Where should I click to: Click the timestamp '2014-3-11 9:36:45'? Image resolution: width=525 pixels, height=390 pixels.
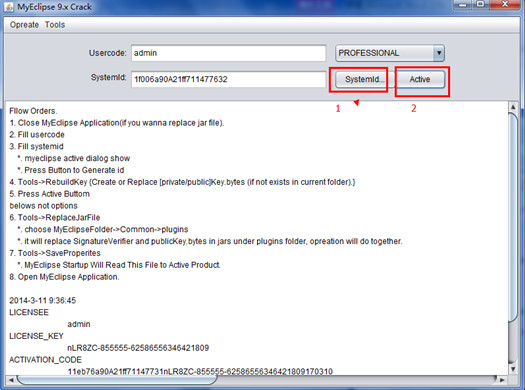coord(43,301)
